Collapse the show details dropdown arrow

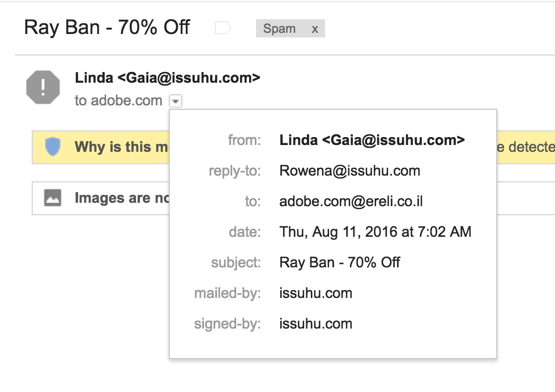click(176, 101)
